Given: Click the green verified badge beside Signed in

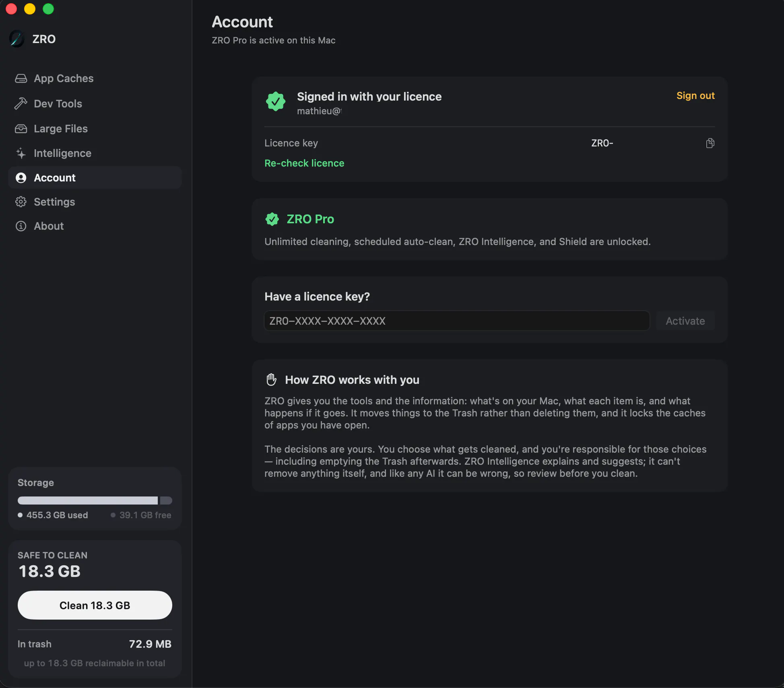Looking at the screenshot, I should click(276, 101).
